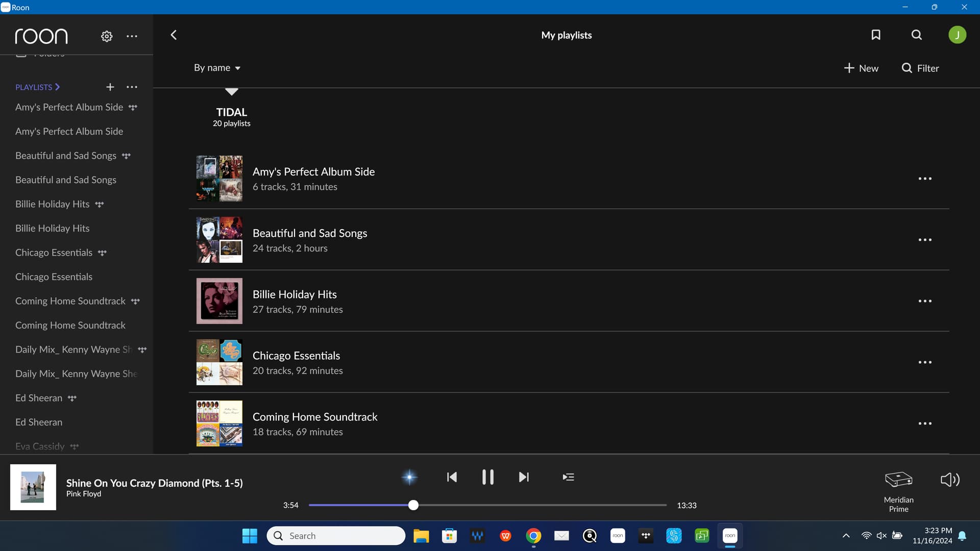
Task: Open TIDAL app in the taskbar
Action: [x=646, y=536]
